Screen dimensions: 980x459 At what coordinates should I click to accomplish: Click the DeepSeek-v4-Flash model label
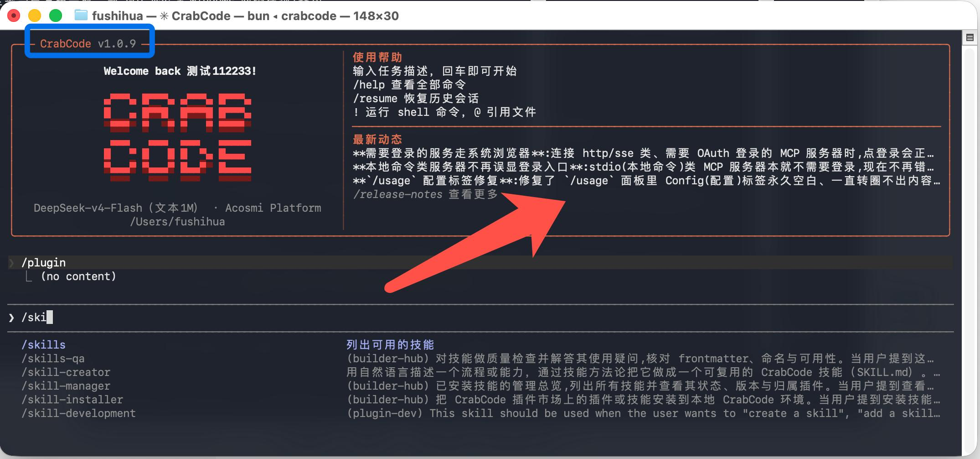116,208
